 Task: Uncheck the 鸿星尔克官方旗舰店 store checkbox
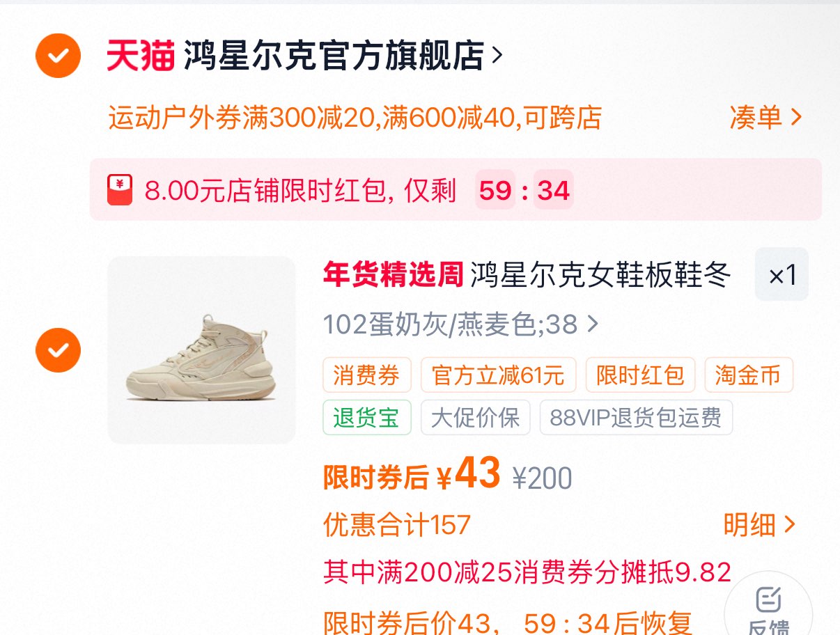pyautogui.click(x=59, y=56)
